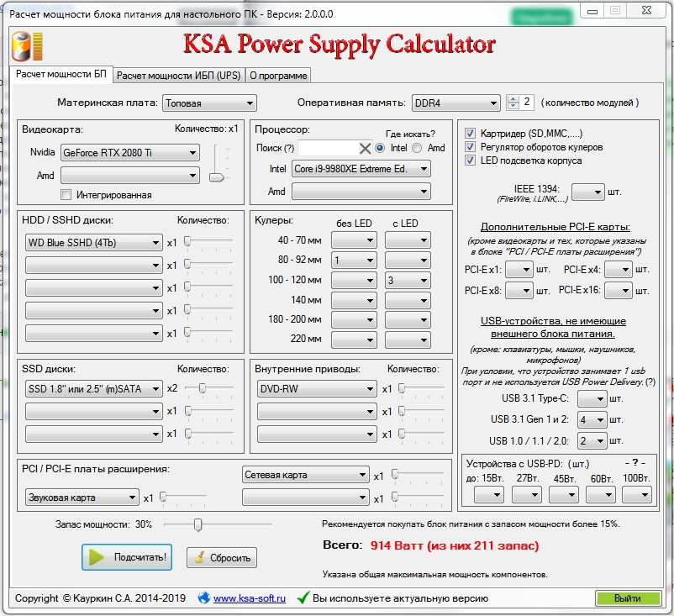Screen dimensions: 674x616
Task: Open USB 3.1 Type-C count dropdown
Action: pos(592,399)
